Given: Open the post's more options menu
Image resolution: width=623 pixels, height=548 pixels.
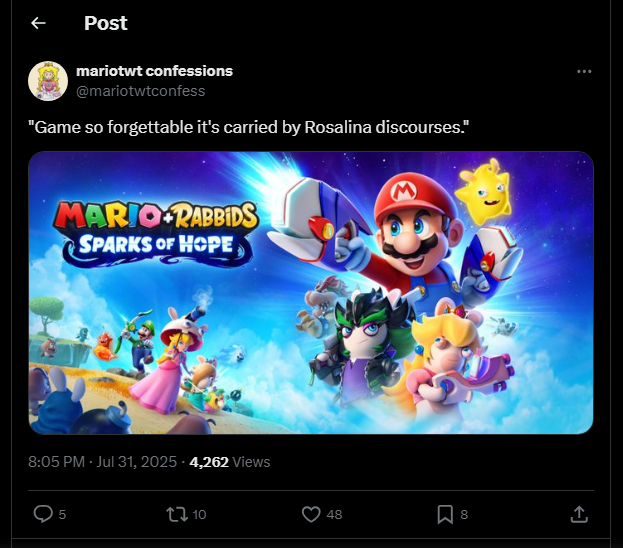Looking at the screenshot, I should (x=585, y=72).
